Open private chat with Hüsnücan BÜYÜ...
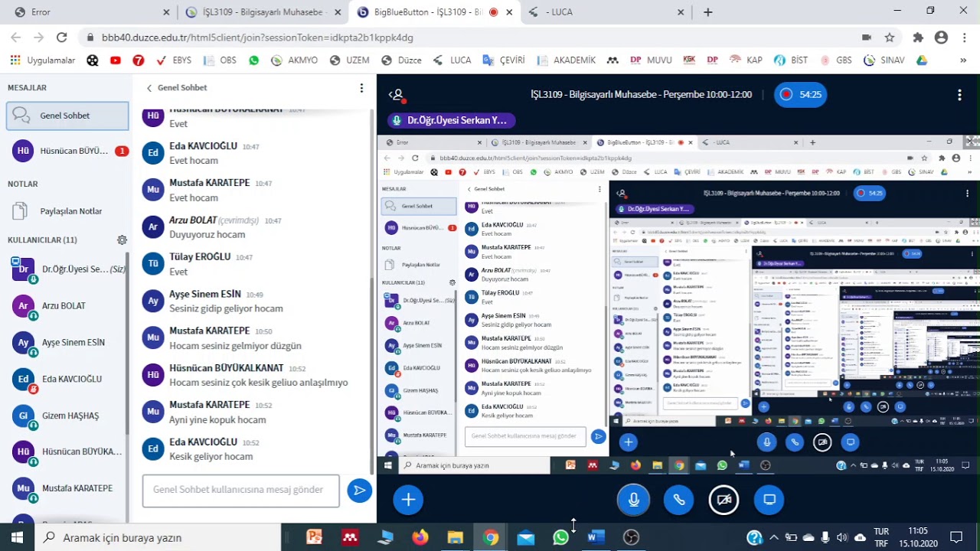Viewport: 980px width, 551px height. pos(67,151)
